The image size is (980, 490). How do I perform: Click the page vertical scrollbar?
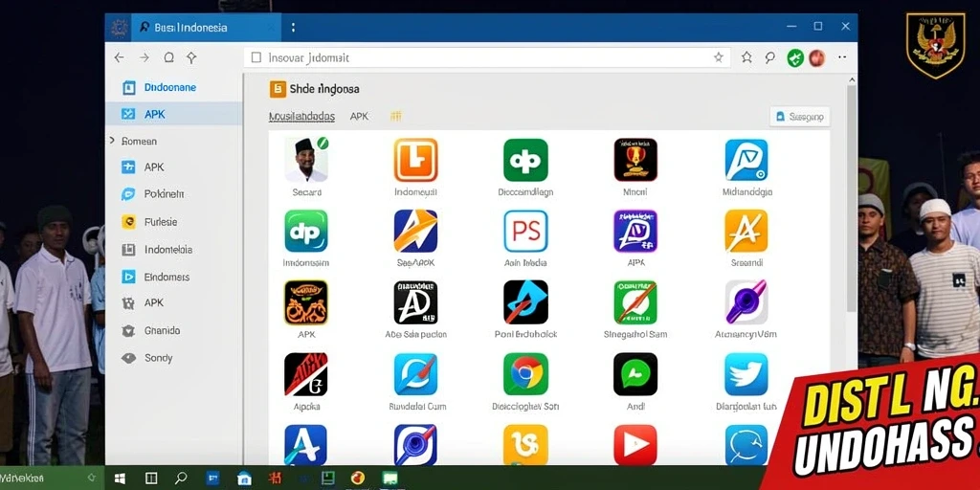coord(851,197)
